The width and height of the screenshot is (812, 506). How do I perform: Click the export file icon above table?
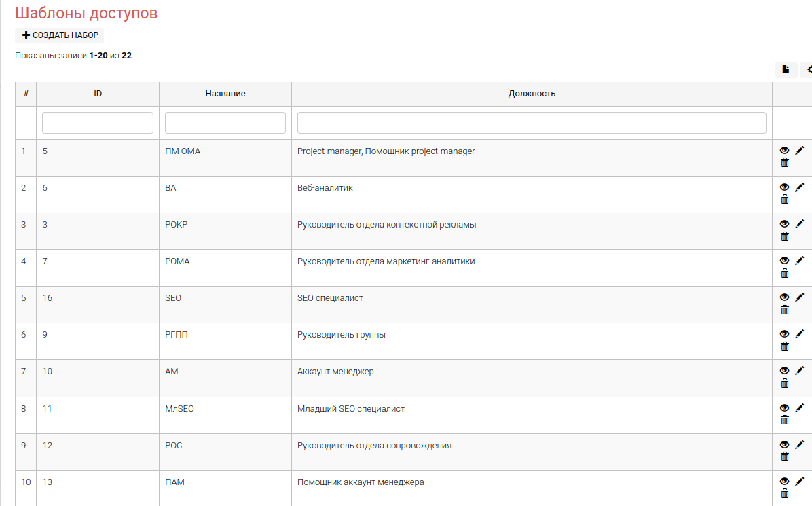[x=786, y=70]
